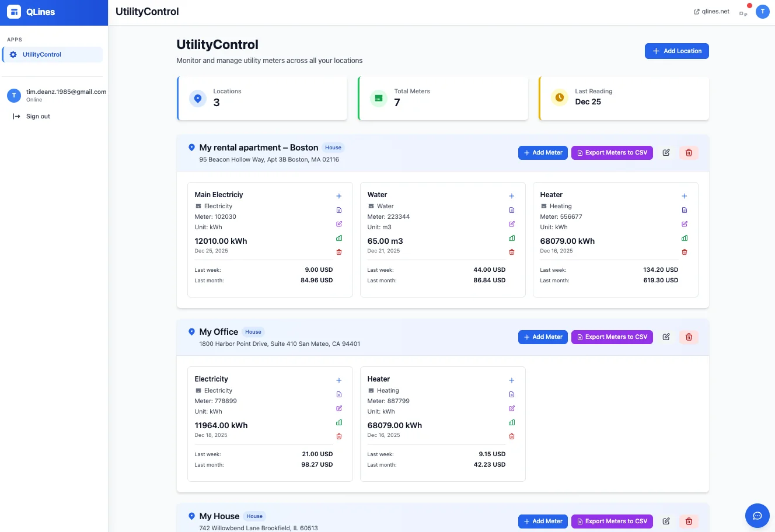Open the user avatar T in top bar
This screenshot has width=775, height=532.
tap(762, 12)
